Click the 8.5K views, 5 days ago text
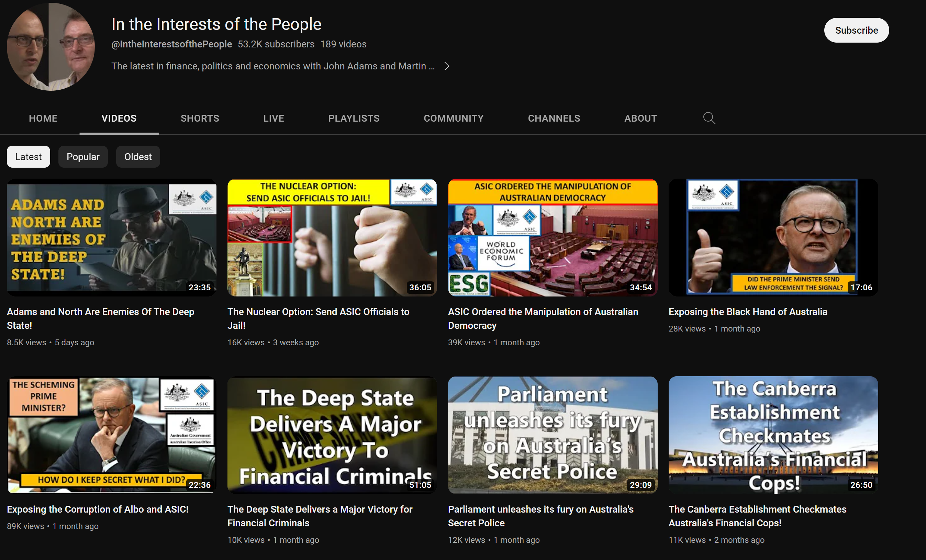This screenshot has width=926, height=560. point(51,343)
